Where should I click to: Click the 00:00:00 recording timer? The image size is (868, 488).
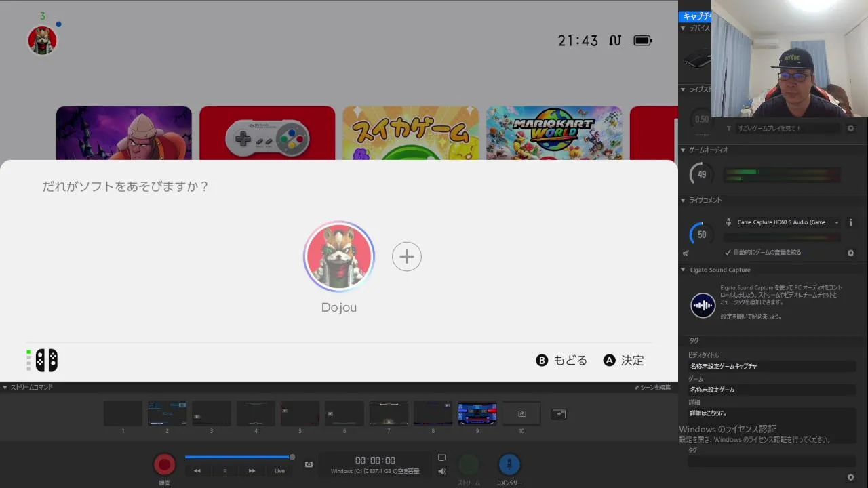375,461
